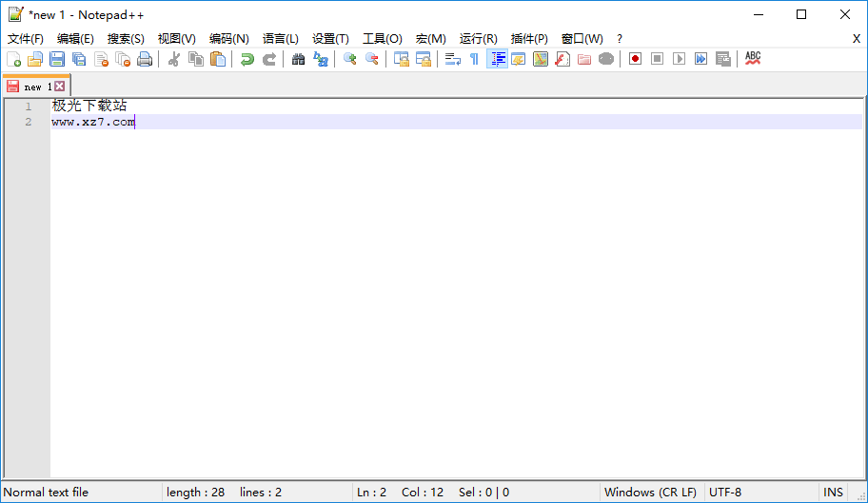Open the 搜索(S) menu
Image resolution: width=868 pixels, height=503 pixels.
tap(126, 39)
